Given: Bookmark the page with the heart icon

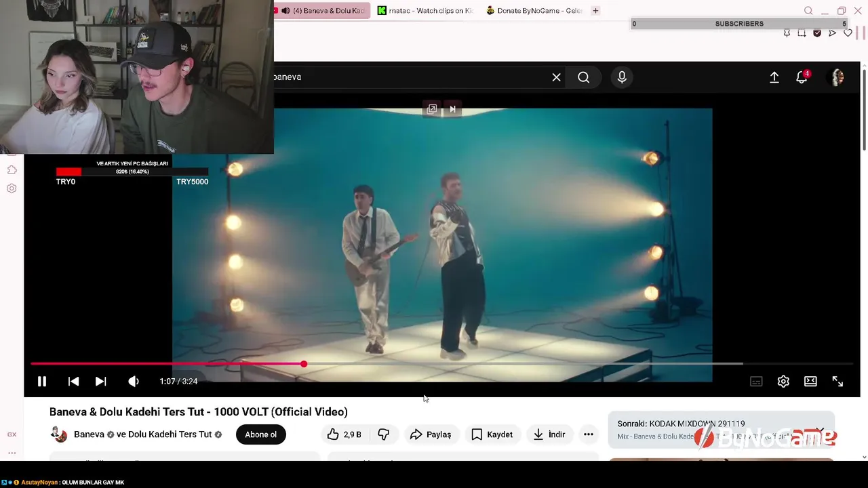Looking at the screenshot, I should tap(848, 33).
